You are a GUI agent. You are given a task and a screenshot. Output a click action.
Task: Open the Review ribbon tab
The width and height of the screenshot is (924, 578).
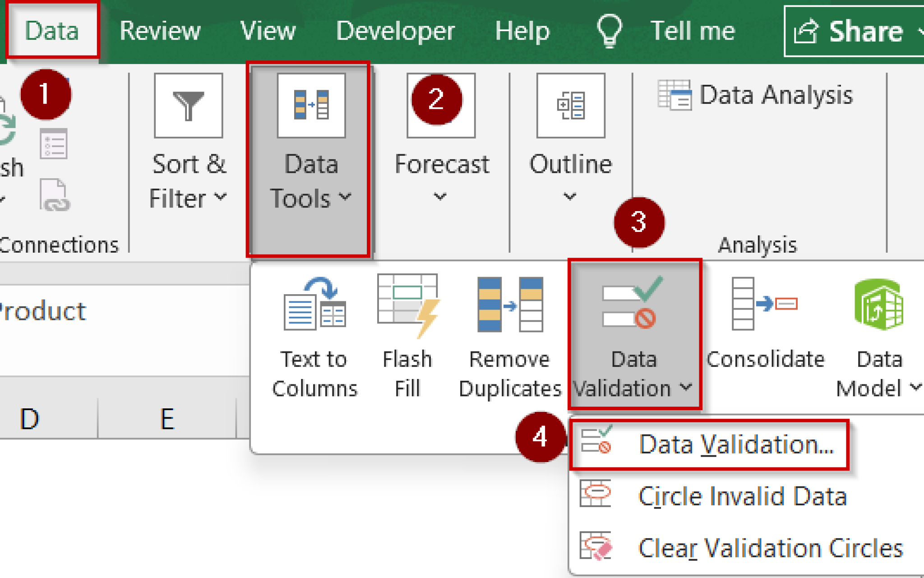[x=160, y=31]
